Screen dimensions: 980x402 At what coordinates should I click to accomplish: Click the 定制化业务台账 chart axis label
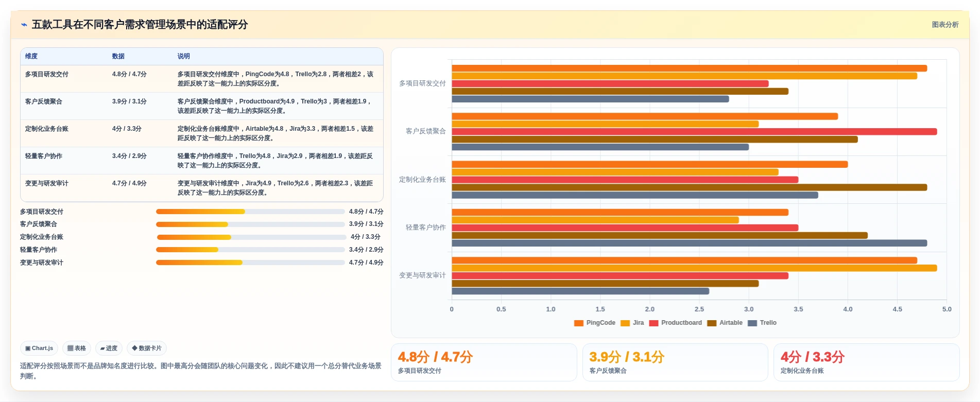pos(422,180)
